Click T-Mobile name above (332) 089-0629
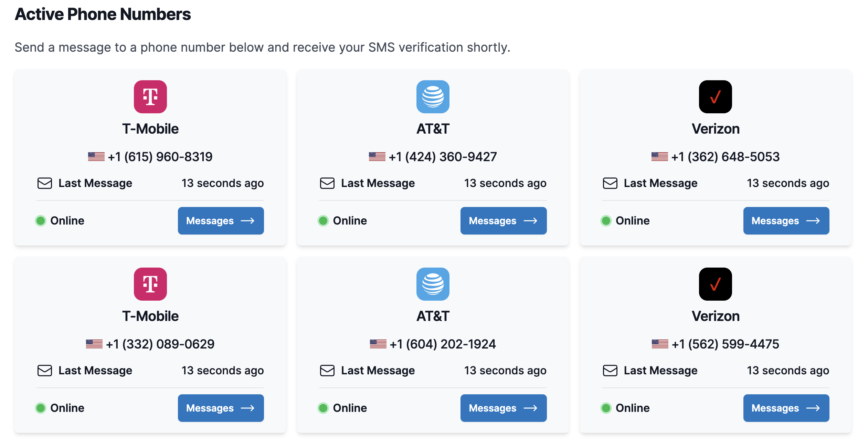 [x=150, y=316]
